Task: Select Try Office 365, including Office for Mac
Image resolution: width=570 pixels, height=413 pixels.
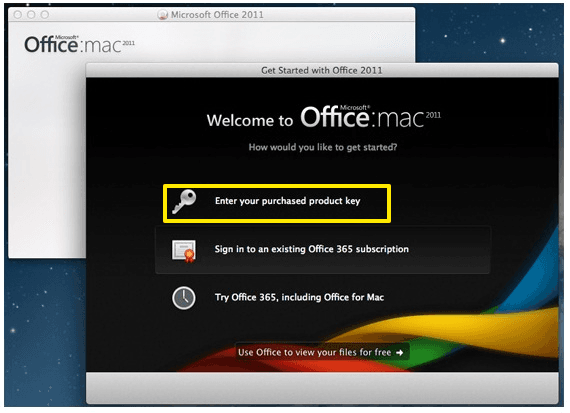Action: point(300,297)
